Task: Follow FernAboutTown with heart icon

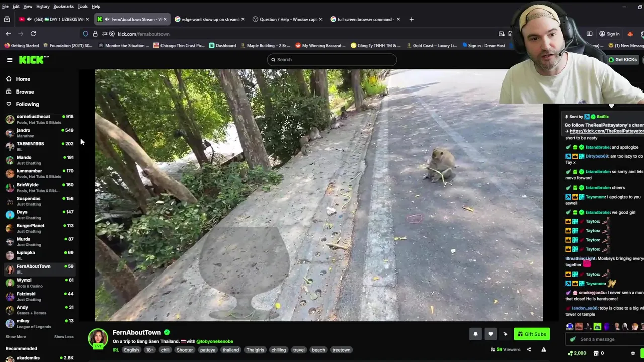Action: coord(491,334)
